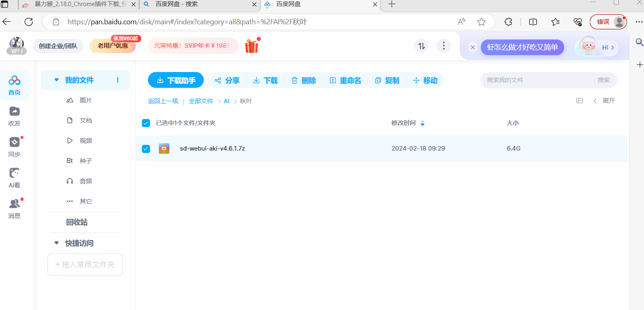Screen dimensions: 644x310
Task: Reload the page with the refresh icon
Action: click(29, 22)
